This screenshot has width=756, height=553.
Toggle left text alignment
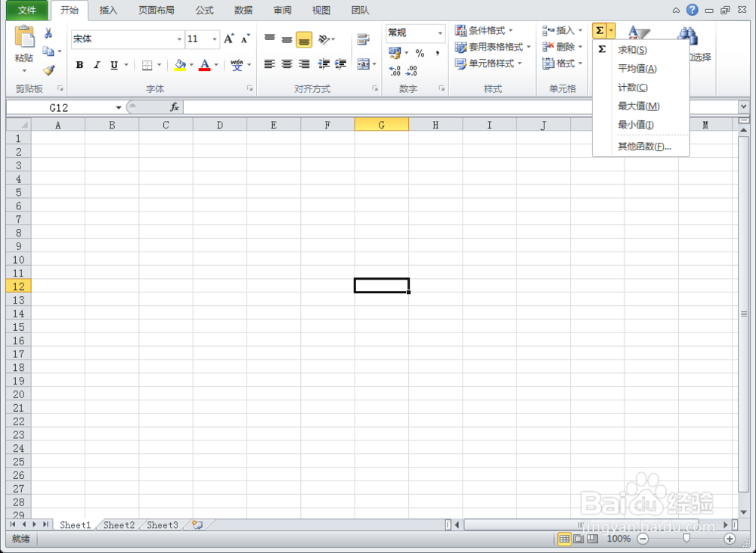(x=270, y=64)
